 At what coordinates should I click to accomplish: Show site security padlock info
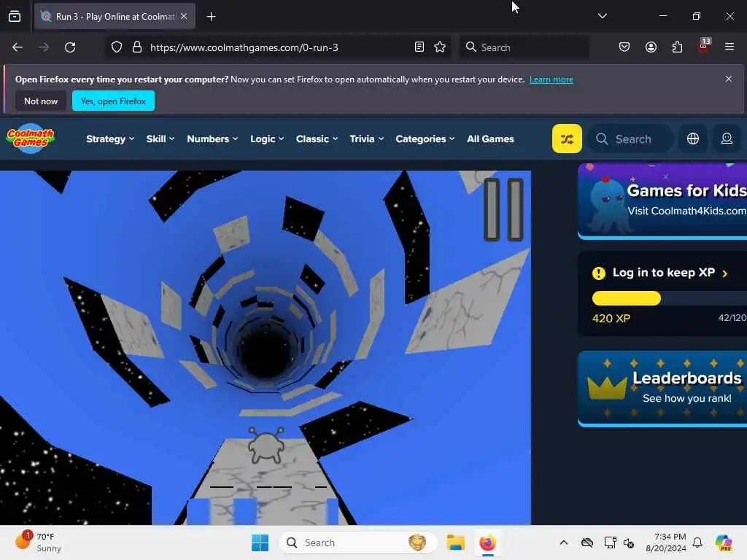coord(137,47)
